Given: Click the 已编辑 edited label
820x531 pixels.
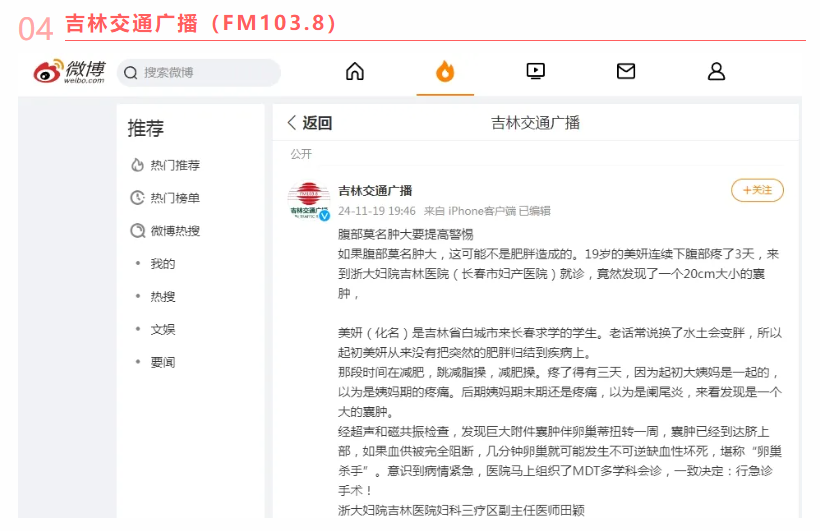Looking at the screenshot, I should point(534,211).
